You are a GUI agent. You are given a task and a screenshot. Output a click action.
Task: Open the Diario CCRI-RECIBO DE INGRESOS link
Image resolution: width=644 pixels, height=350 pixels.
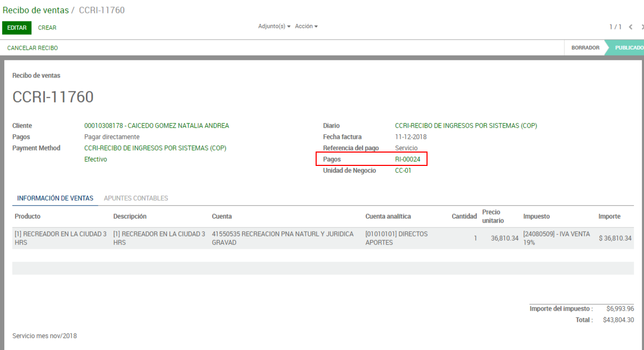point(465,126)
